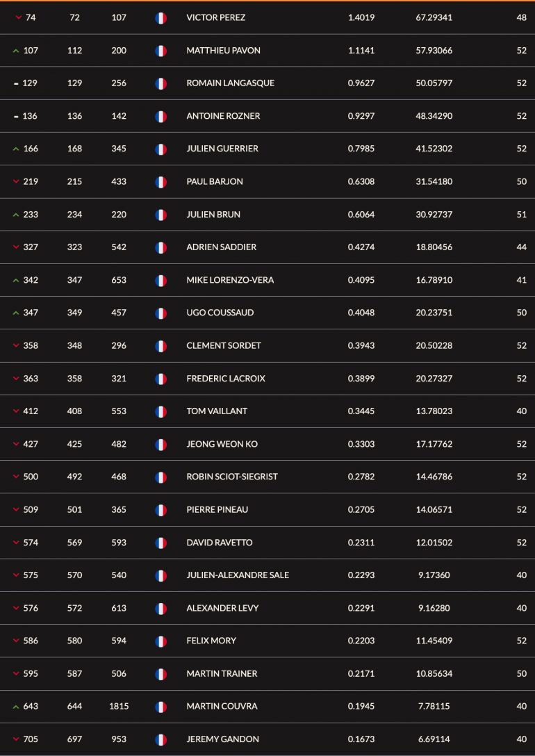Open Ugo Coussaud's player page
535x756 pixels.
click(220, 313)
